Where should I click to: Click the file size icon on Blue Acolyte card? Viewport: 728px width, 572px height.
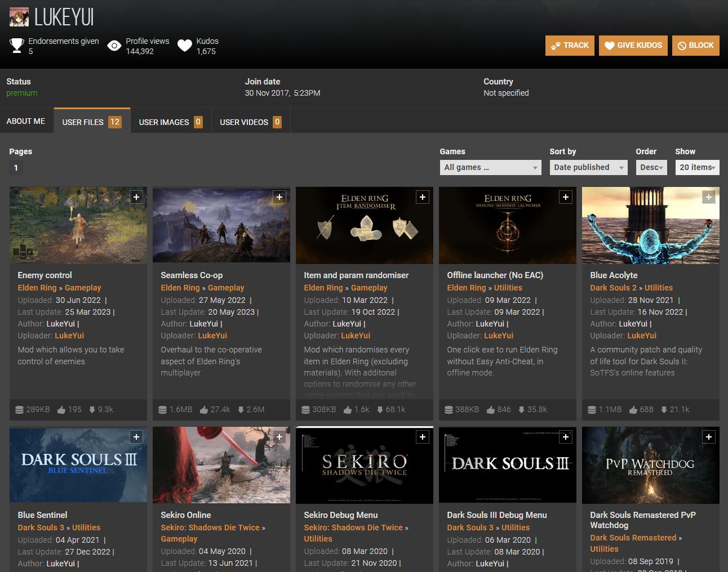(x=592, y=410)
